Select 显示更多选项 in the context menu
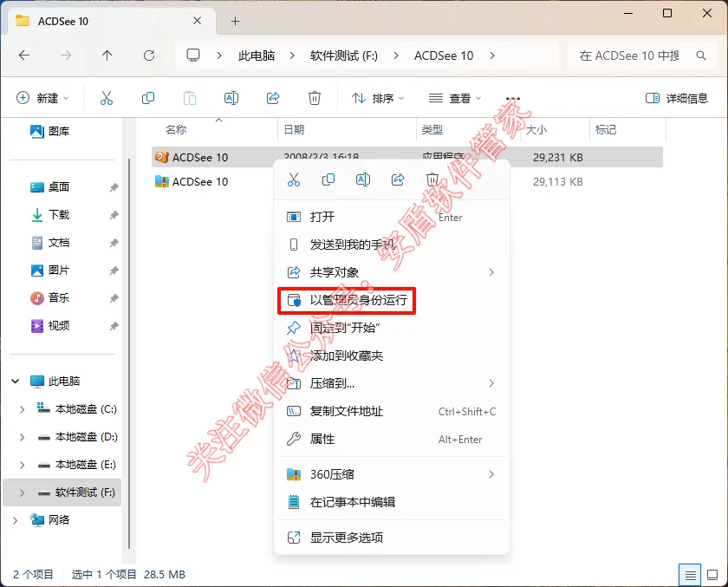728x587 pixels. coord(392,538)
